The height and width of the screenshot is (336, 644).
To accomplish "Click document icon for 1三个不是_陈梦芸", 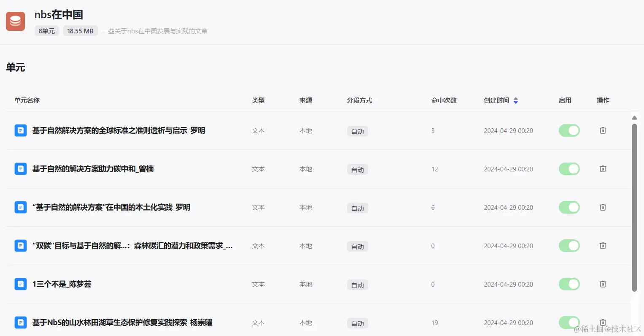I will coord(21,284).
